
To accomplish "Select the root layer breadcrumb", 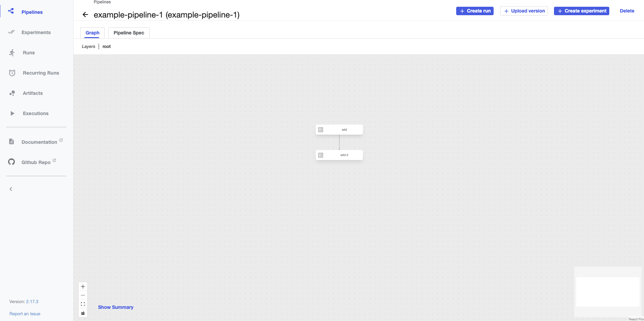I will 107,47.
